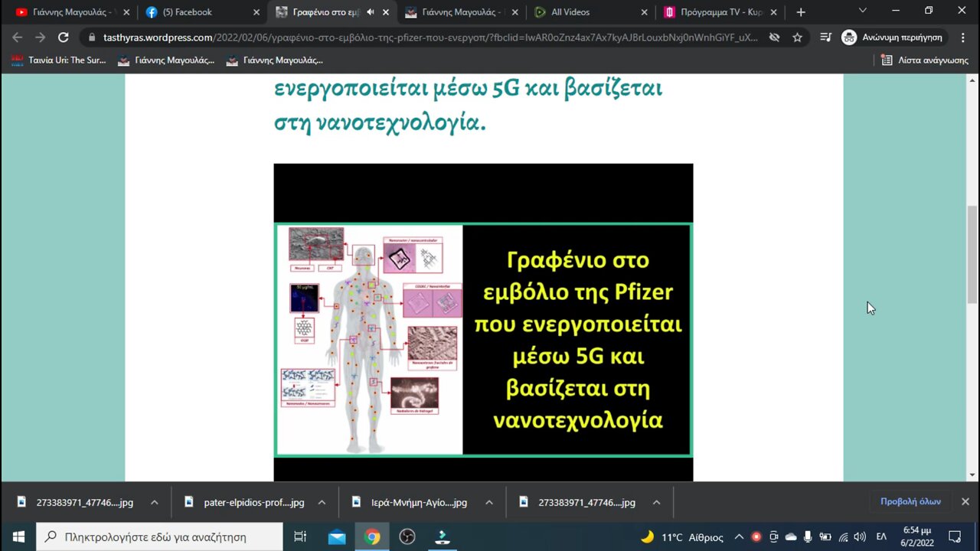Close the downloads bar
Screen dimensions: 980x551
coord(965,502)
